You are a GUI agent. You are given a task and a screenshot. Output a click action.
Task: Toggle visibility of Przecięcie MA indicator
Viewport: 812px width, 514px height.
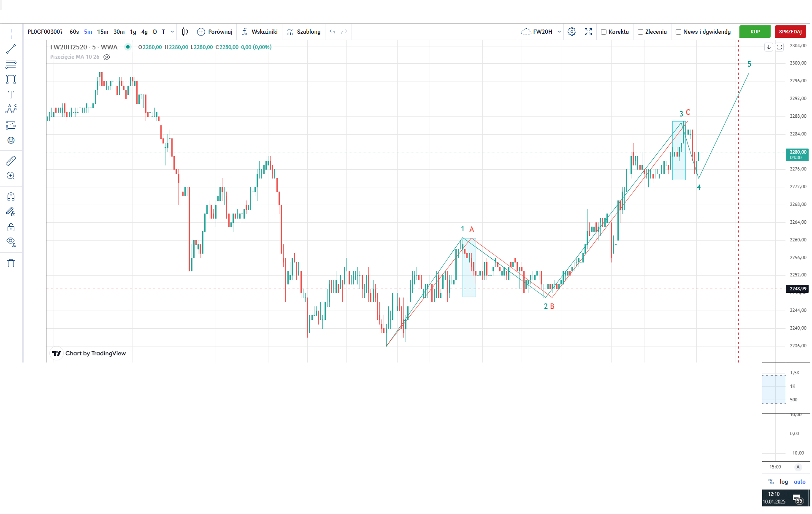click(x=107, y=57)
